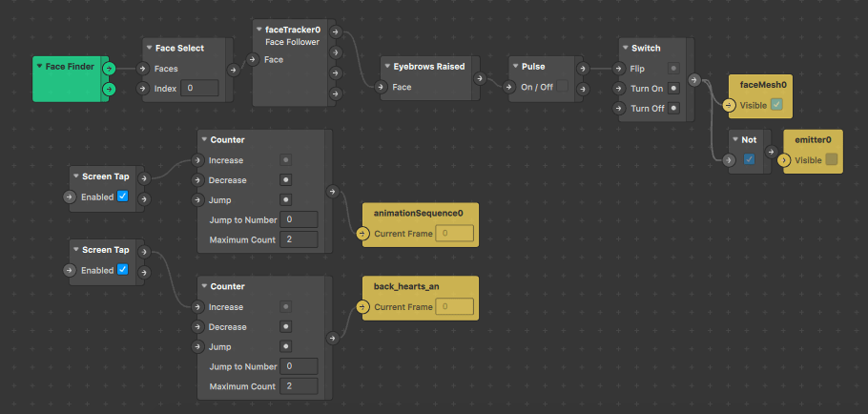
Task: Click the Switch Turn On radio dot
Action: (673, 88)
